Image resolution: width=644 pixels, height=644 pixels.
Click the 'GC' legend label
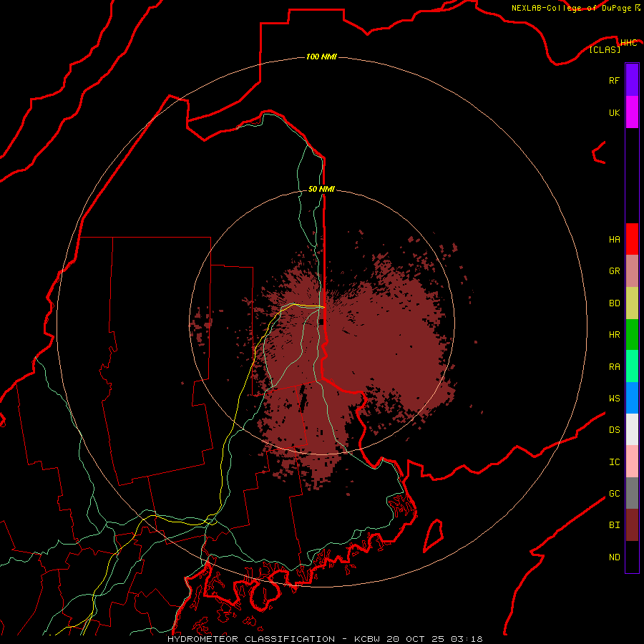tap(614, 494)
